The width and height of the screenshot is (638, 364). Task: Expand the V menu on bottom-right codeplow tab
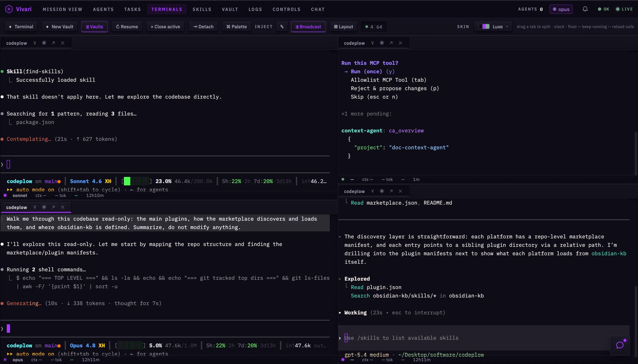(x=373, y=191)
